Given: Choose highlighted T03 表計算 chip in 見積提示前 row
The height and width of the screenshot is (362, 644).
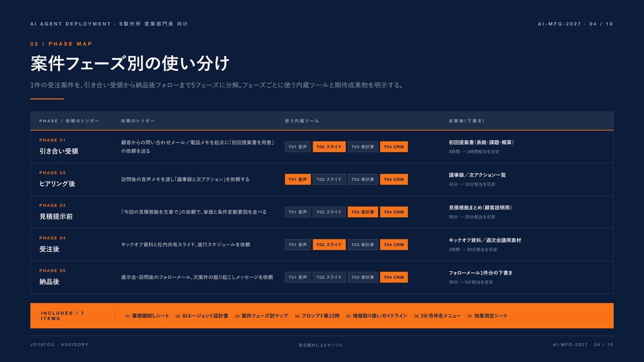Looking at the screenshot, I should [363, 212].
